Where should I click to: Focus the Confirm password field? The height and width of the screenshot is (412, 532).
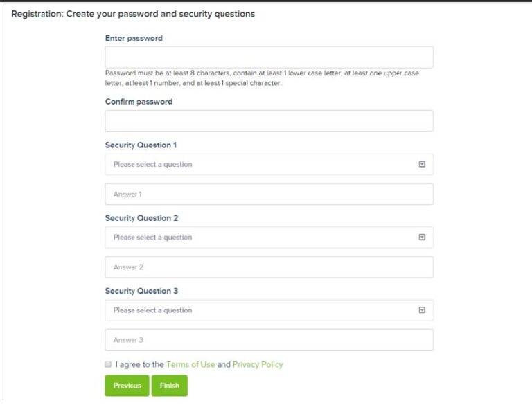269,121
